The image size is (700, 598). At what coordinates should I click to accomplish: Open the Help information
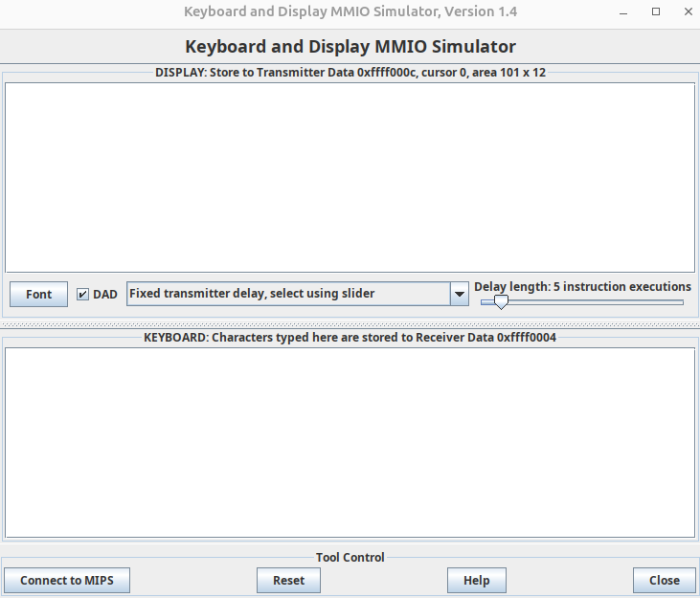click(477, 580)
